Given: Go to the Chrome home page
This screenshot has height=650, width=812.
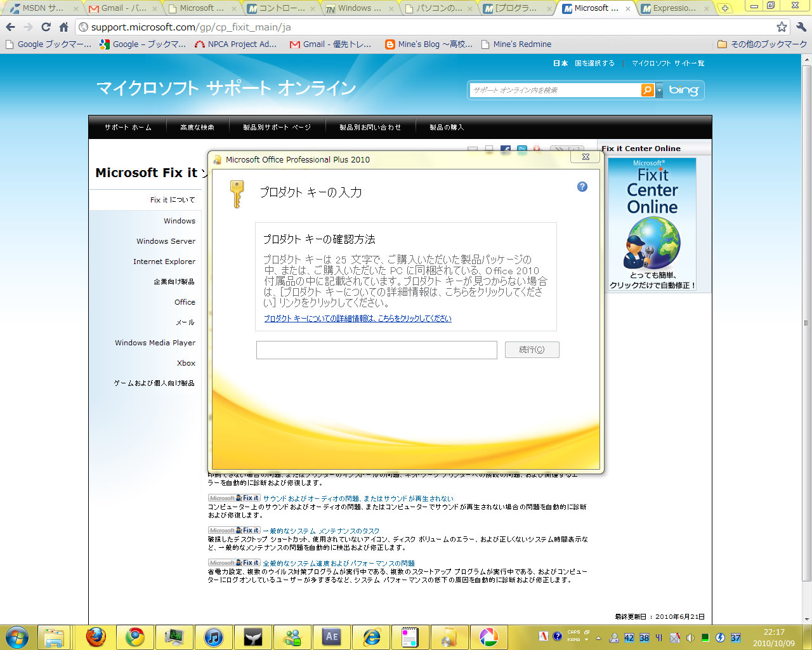Looking at the screenshot, I should [x=63, y=27].
